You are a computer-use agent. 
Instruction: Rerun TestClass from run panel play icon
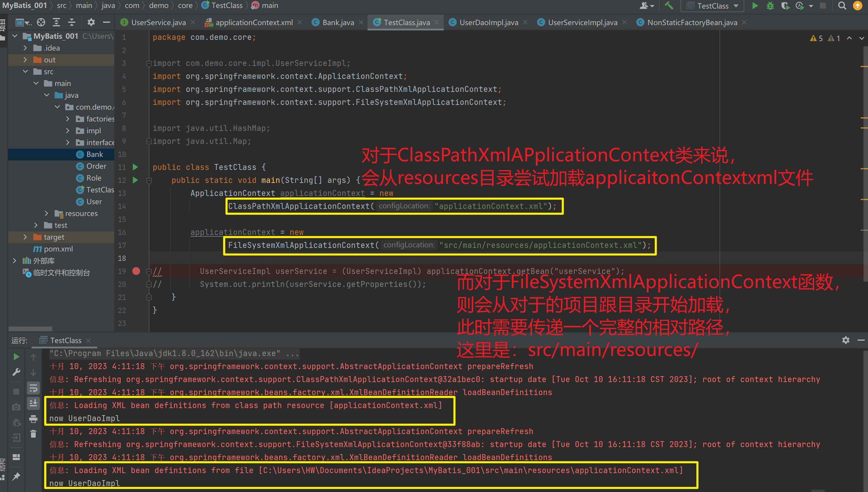pyautogui.click(x=16, y=357)
